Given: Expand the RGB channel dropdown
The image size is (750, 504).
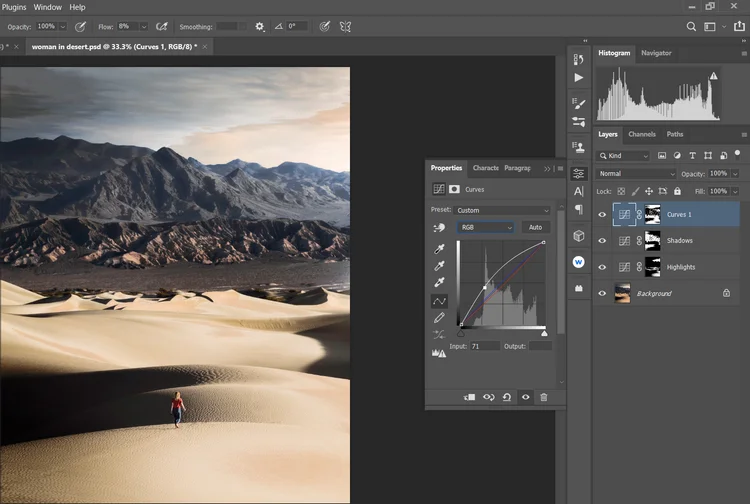Looking at the screenshot, I should 486,228.
